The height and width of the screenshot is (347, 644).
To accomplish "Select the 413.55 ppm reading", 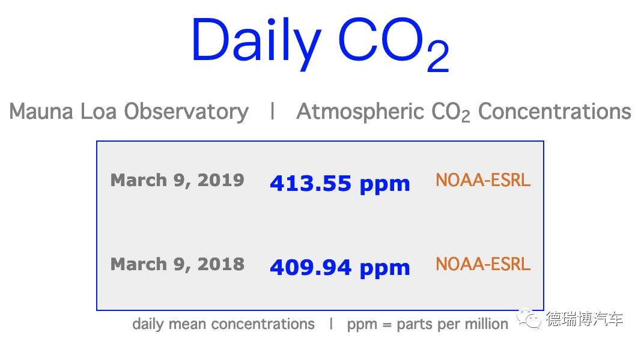I will pyautogui.click(x=339, y=184).
